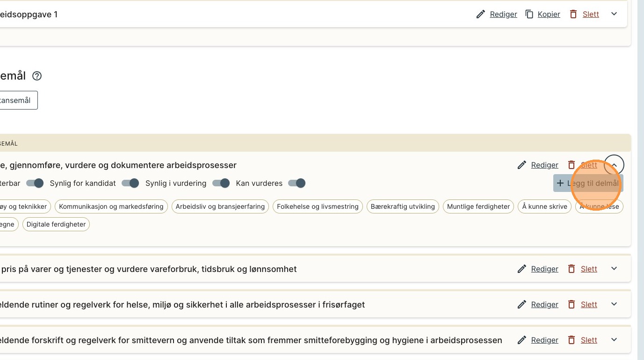This screenshot has height=360, width=644.
Task: Click trash icon on the smittevern row
Action: (x=571, y=340)
